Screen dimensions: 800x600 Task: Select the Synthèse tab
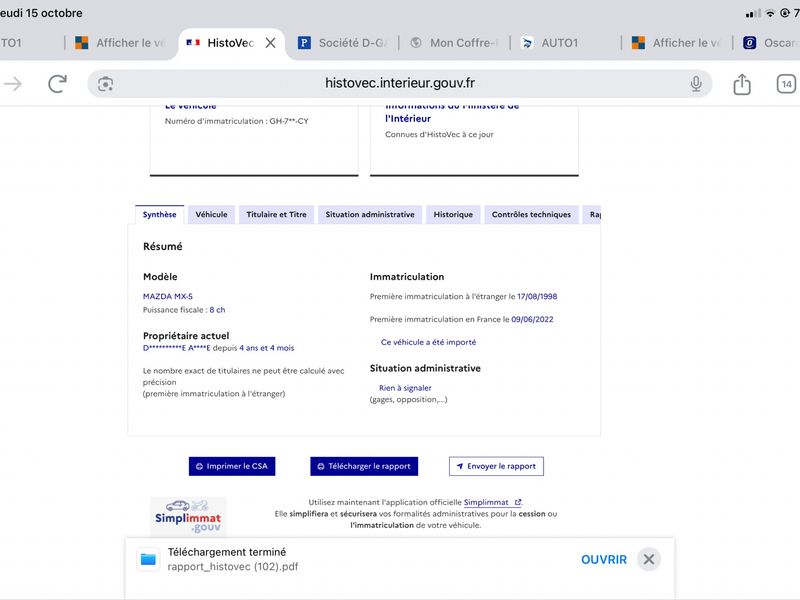click(x=160, y=215)
